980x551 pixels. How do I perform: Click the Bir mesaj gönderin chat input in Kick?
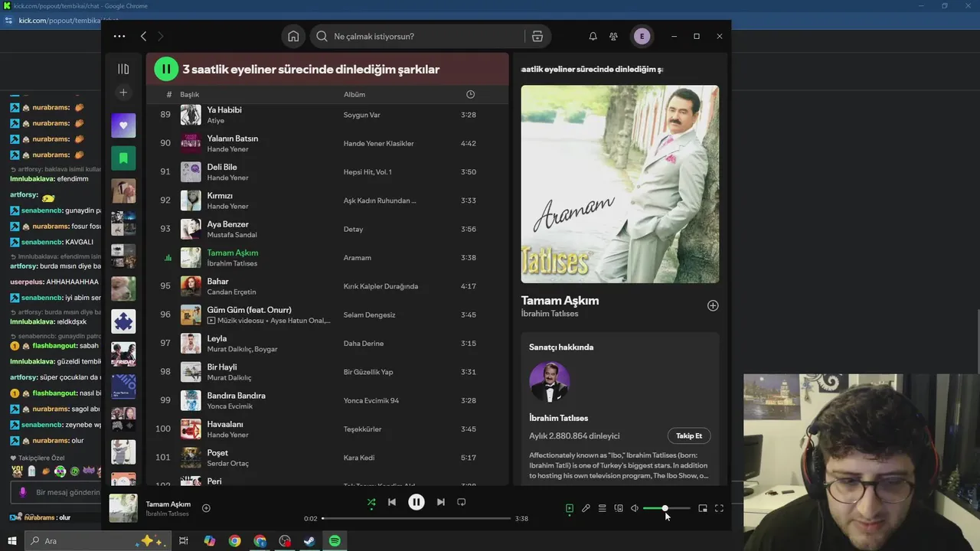click(x=67, y=492)
